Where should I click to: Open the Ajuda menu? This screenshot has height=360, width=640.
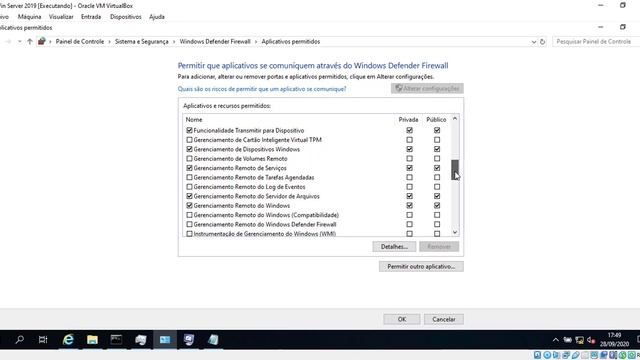coord(157,17)
